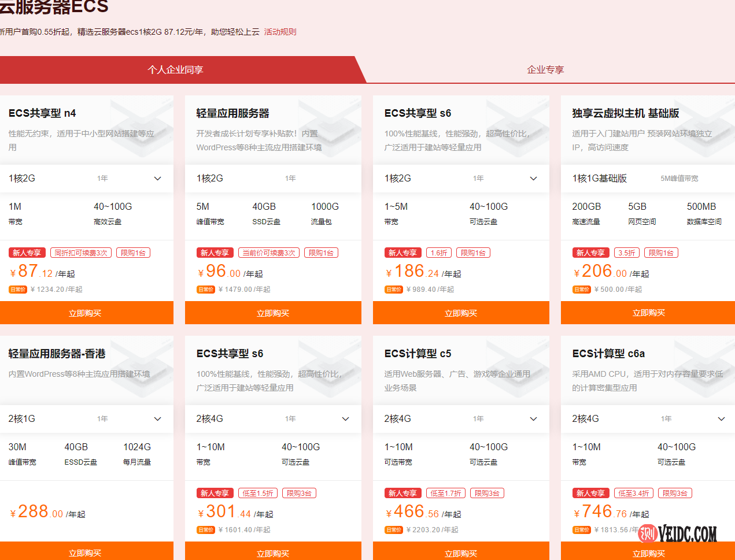Viewport: 735px width, 560px height.
Task: Click the 日常价 tag under 轻量应用服务器 price
Action: pos(206,289)
